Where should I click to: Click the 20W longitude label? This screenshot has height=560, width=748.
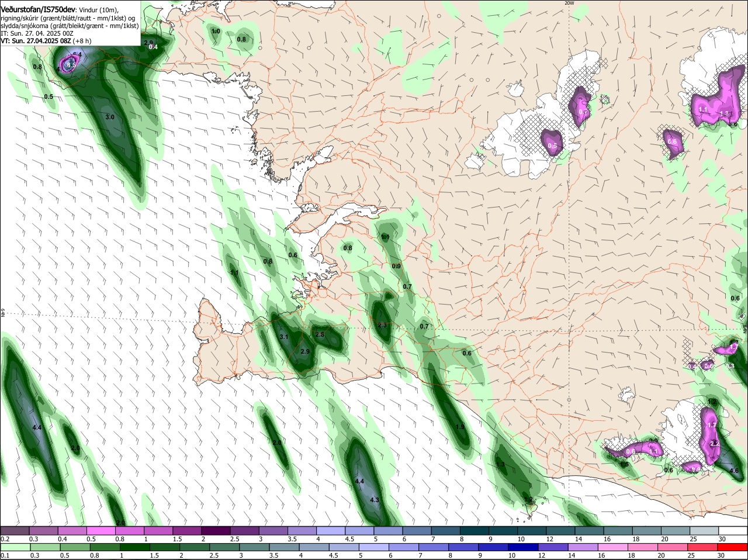570,3
